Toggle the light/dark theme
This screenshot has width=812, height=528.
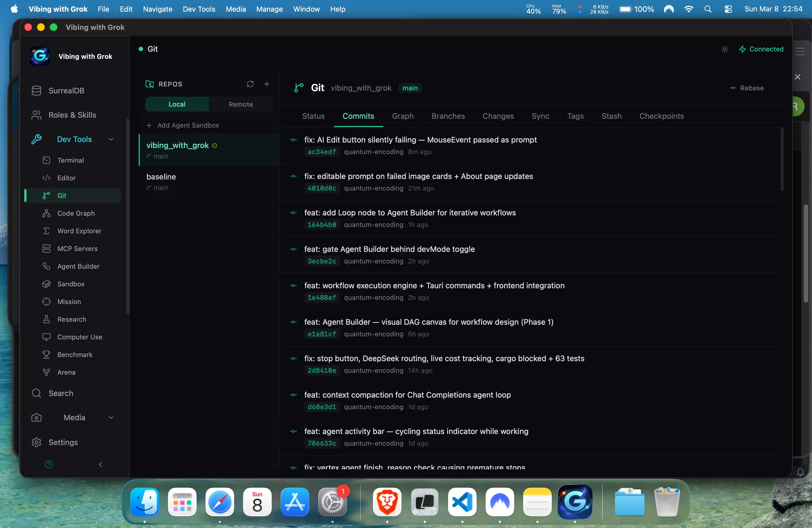[724, 49]
